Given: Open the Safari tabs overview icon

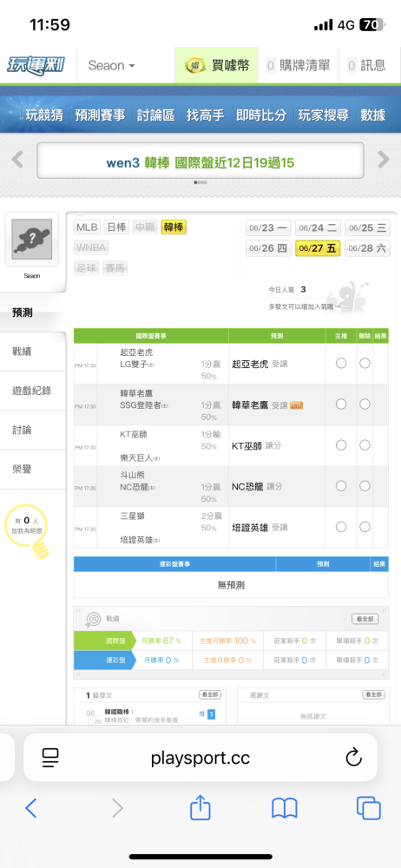Looking at the screenshot, I should pos(368,808).
